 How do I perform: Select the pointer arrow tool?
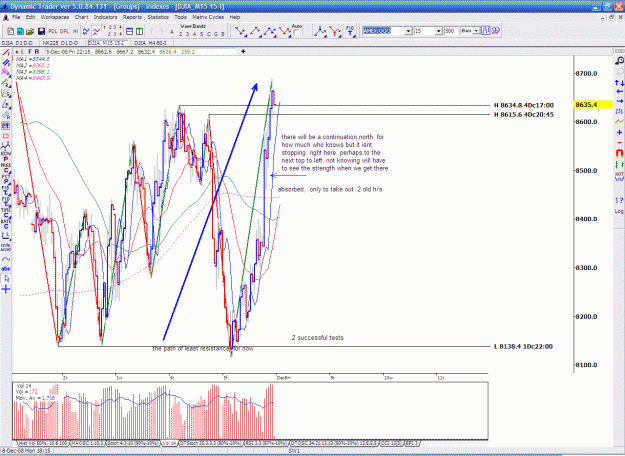tap(6, 279)
